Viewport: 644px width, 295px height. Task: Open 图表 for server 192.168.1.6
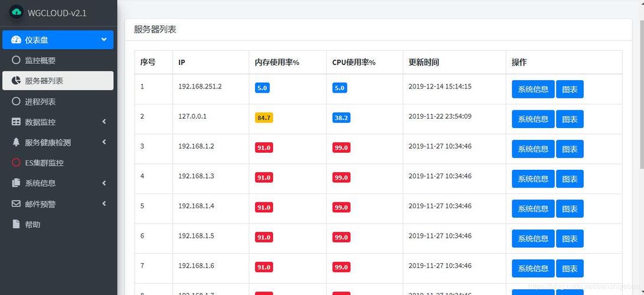click(570, 268)
